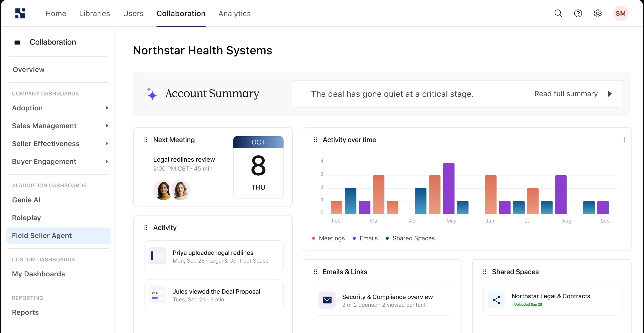Toggle Meetings series in chart legend
The height and width of the screenshot is (333, 644).
[328, 238]
